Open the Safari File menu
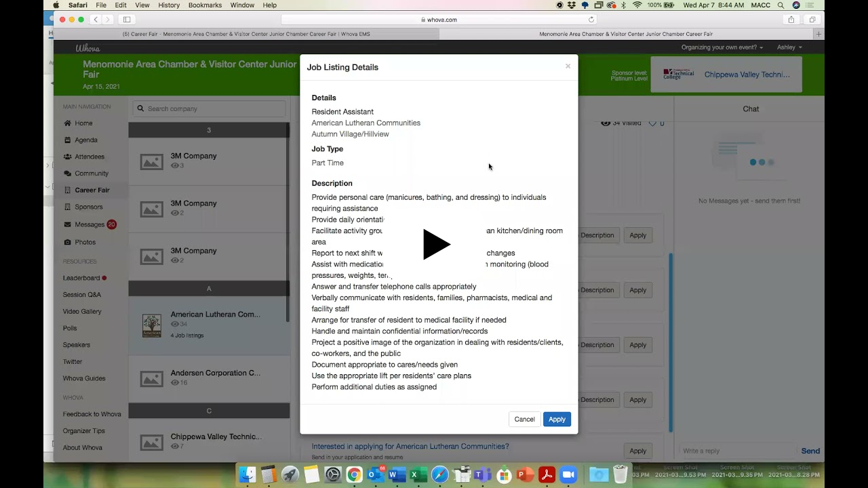The image size is (868, 488). click(101, 5)
